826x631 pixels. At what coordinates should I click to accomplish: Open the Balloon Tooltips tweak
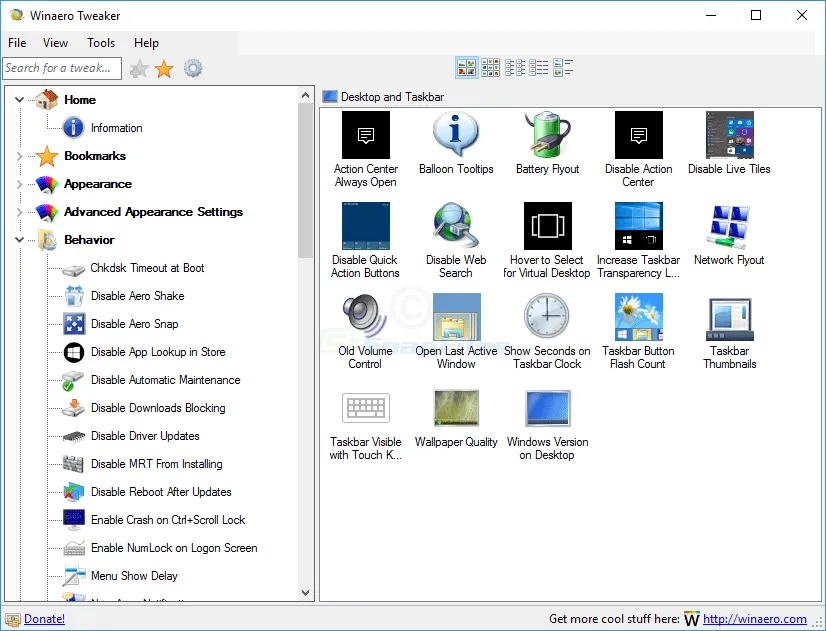point(456,143)
